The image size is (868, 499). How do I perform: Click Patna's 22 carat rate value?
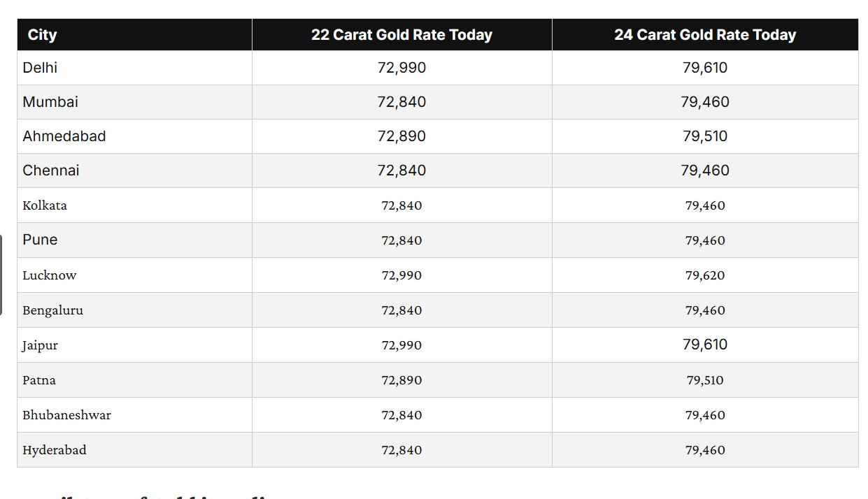point(401,380)
